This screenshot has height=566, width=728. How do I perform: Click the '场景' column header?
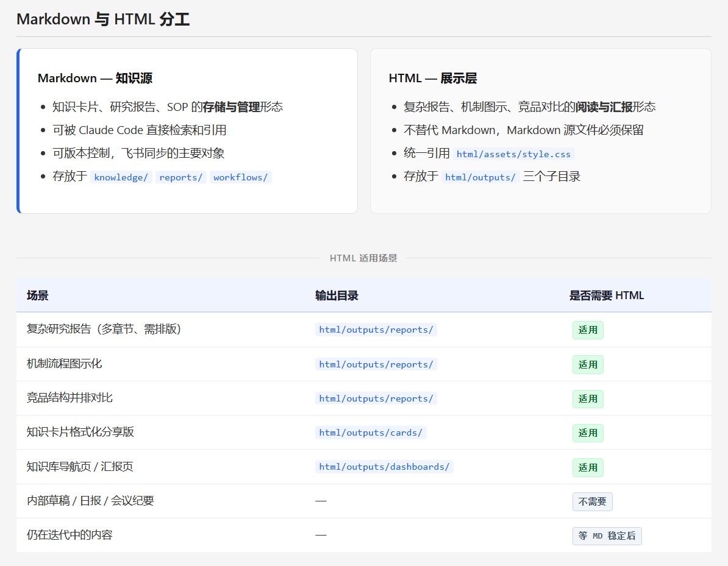pos(38,295)
